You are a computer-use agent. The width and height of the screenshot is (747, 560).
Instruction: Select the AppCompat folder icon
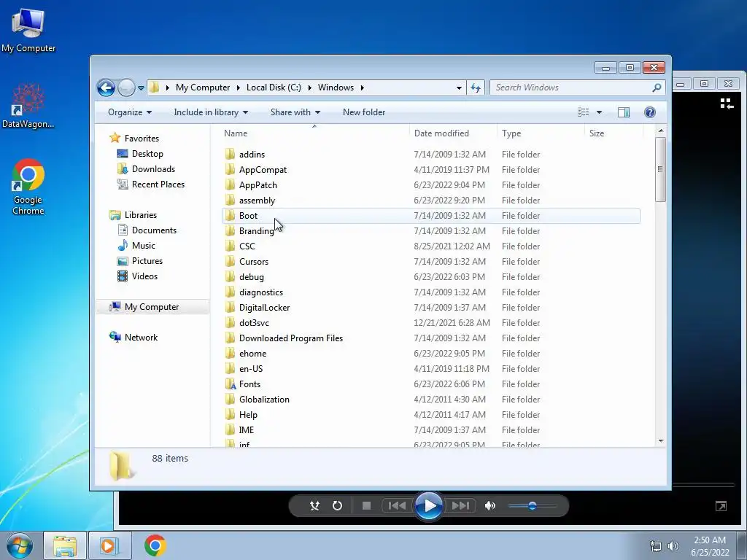click(230, 169)
